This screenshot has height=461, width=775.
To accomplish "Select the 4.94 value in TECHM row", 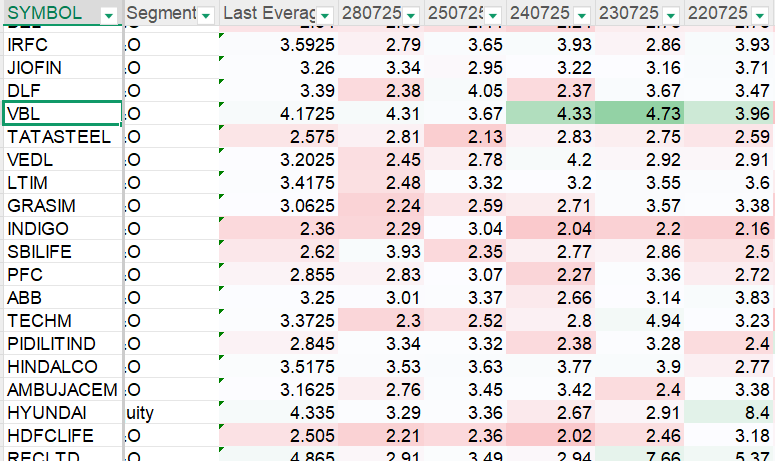I will (x=640, y=320).
